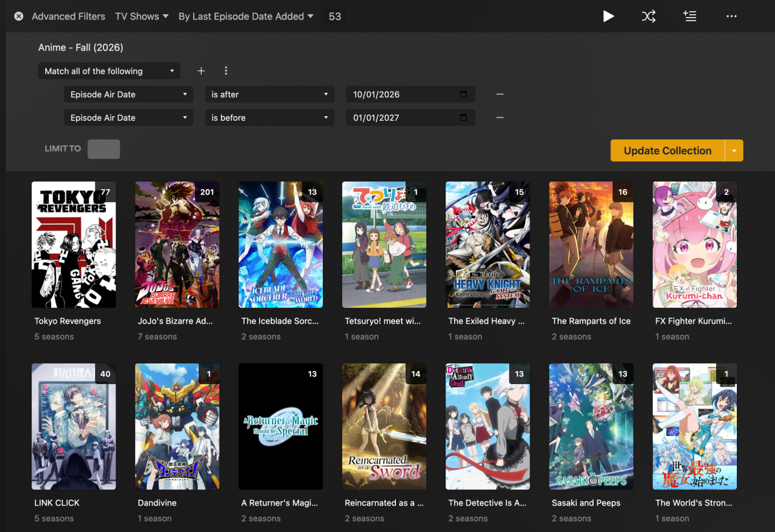Play the filtered collection
The width and height of the screenshot is (775, 532).
click(608, 16)
